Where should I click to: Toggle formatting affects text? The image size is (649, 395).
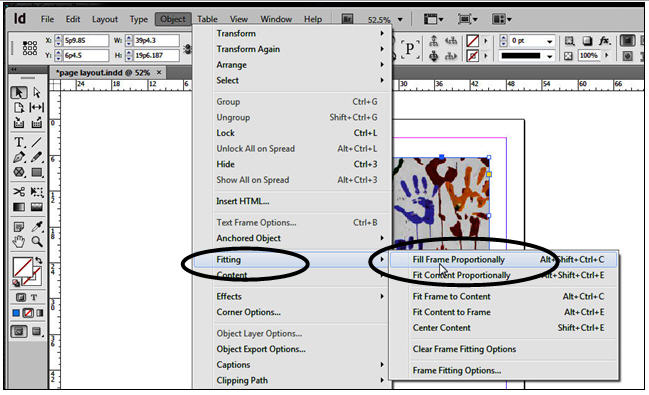coord(34,297)
